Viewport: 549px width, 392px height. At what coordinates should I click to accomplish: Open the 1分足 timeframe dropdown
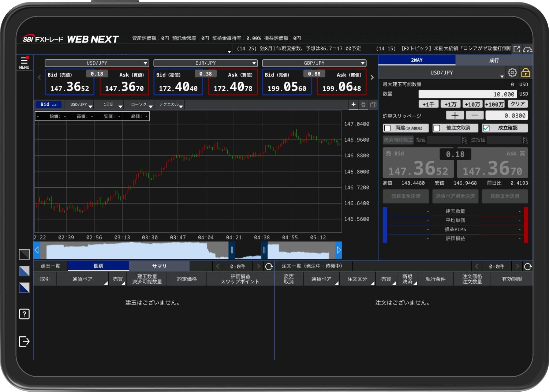click(109, 105)
